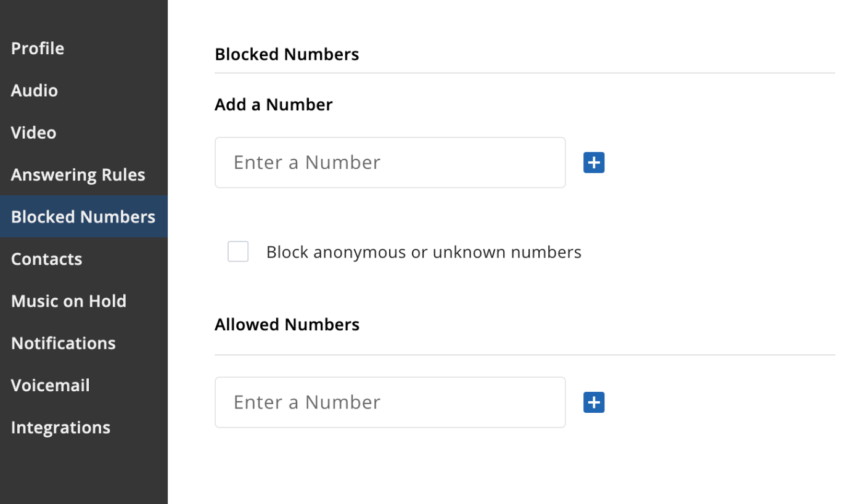The width and height of the screenshot is (867, 504).
Task: Focus the Allowed Numbers input field
Action: pyautogui.click(x=390, y=402)
